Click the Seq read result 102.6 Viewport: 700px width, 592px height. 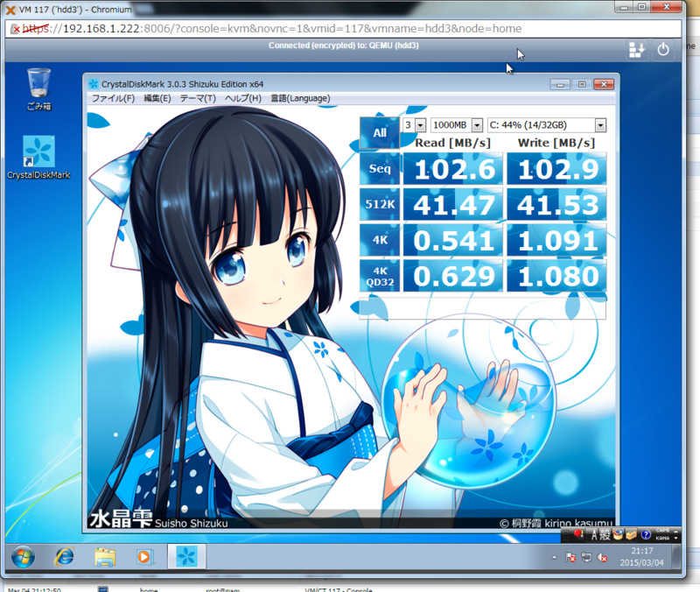click(453, 169)
